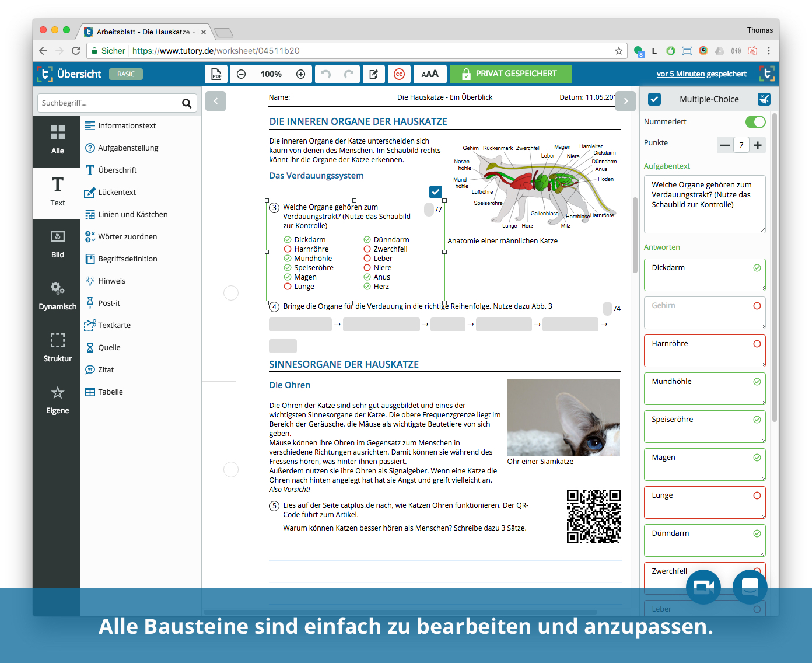This screenshot has width=812, height=663.
Task: Click the tutory logo next to Übersicht
Action: click(45, 74)
